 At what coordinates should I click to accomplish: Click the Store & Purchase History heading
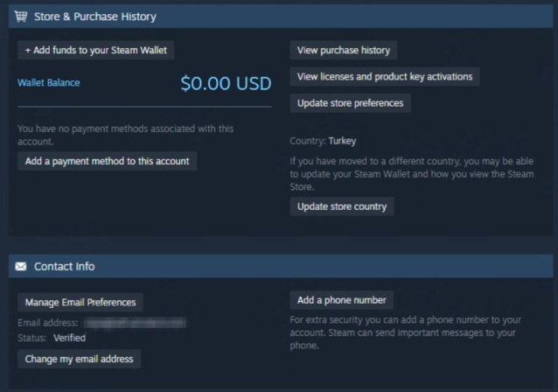coord(94,16)
